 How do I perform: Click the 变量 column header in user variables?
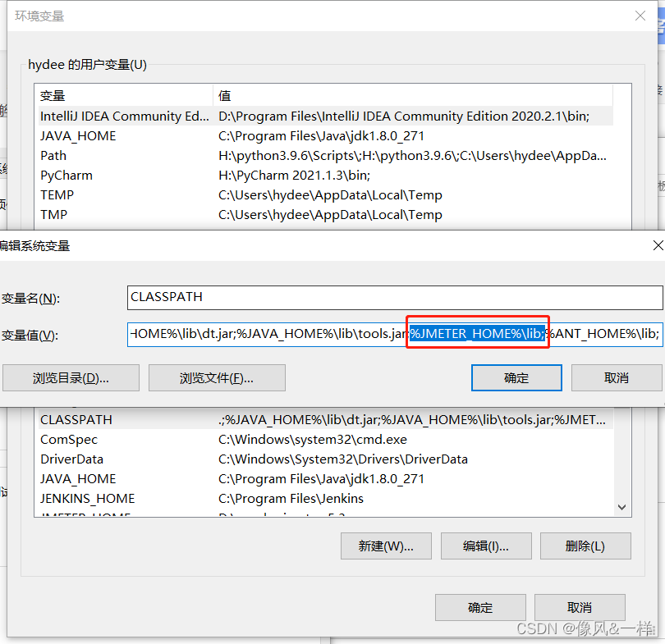click(x=125, y=96)
